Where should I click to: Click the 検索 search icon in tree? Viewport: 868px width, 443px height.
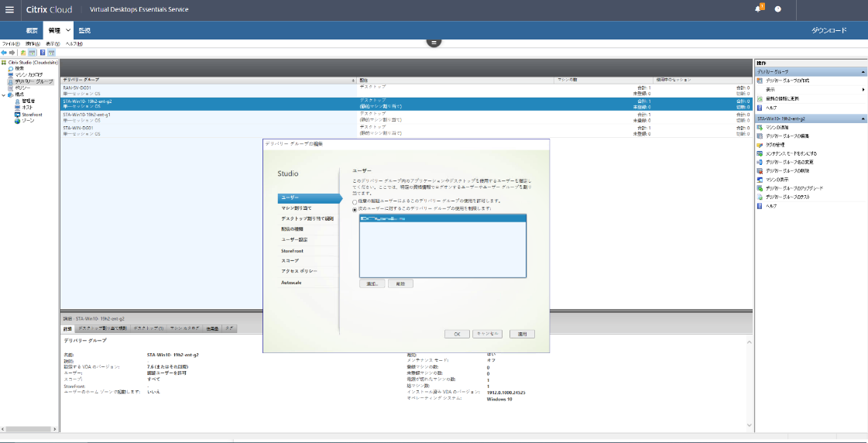pyautogui.click(x=11, y=69)
